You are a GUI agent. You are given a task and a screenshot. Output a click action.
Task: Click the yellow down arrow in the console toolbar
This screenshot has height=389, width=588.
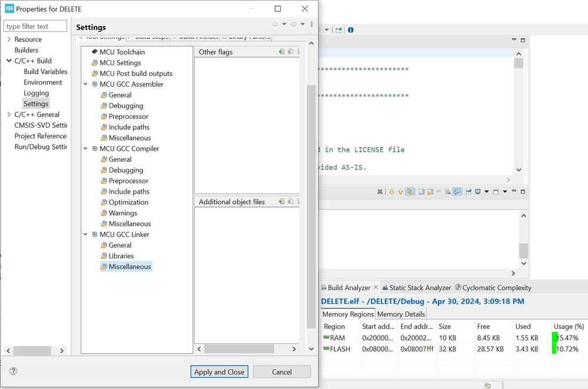[391, 192]
